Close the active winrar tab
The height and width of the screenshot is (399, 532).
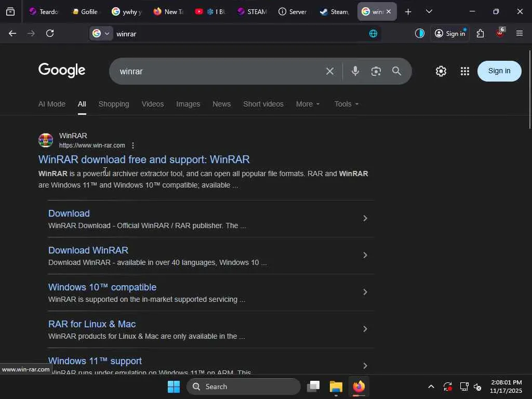pos(389,11)
